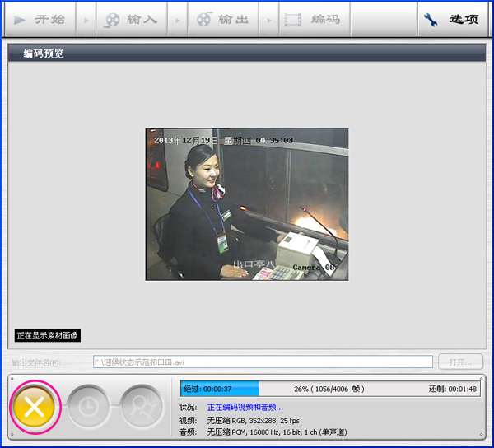Click the camera footage preview image
Viewport: 494px width, 448px height.
pyautogui.click(x=247, y=203)
